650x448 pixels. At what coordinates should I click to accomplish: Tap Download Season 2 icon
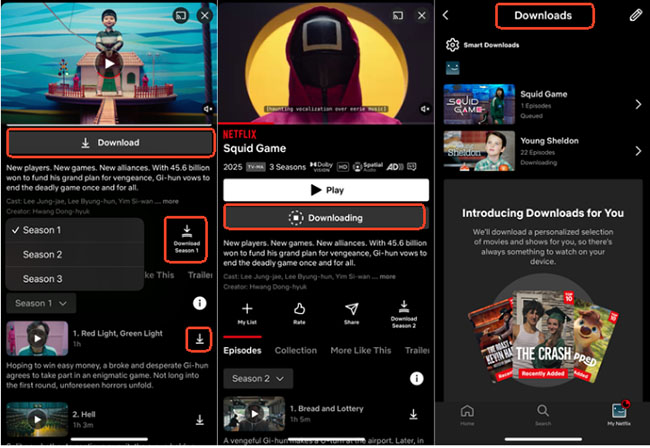pyautogui.click(x=404, y=315)
